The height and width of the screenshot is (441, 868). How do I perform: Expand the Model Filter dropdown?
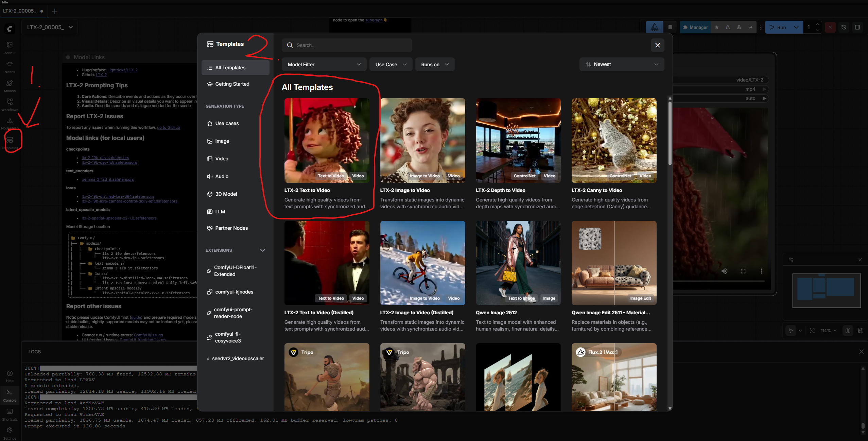[324, 65]
